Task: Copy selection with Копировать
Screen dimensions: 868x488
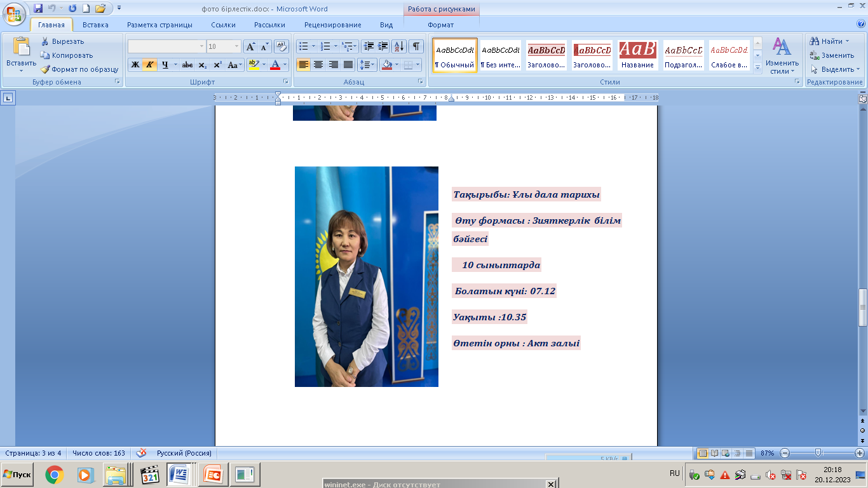Action: [67, 55]
